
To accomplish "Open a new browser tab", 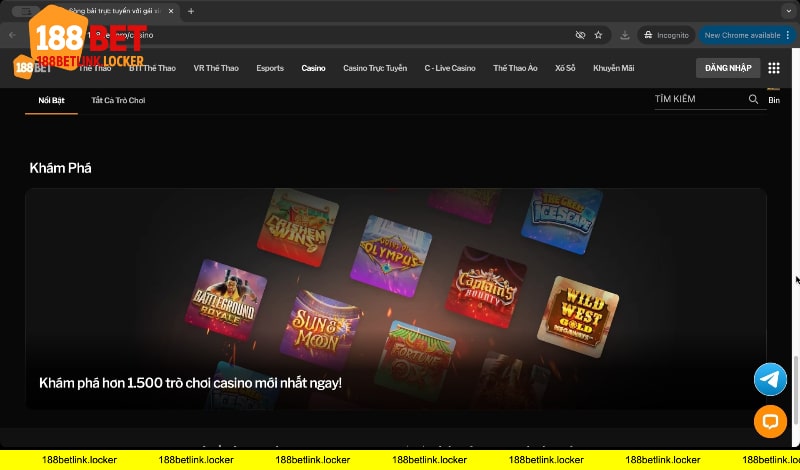I will click(x=191, y=11).
